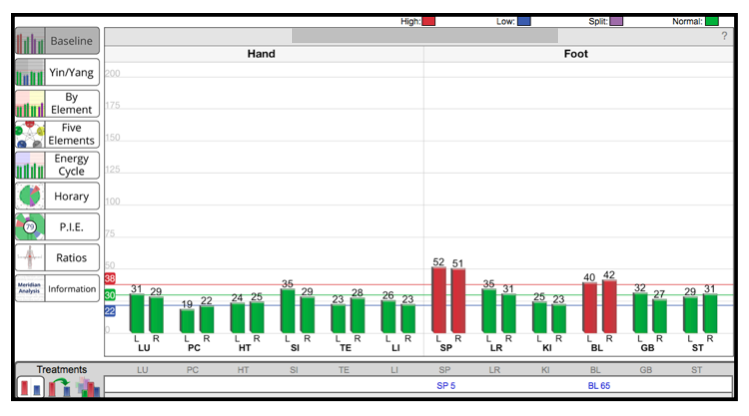This screenshot has width=749, height=416.
Task: Switch to the Yin/Yang view
Action: pos(57,72)
